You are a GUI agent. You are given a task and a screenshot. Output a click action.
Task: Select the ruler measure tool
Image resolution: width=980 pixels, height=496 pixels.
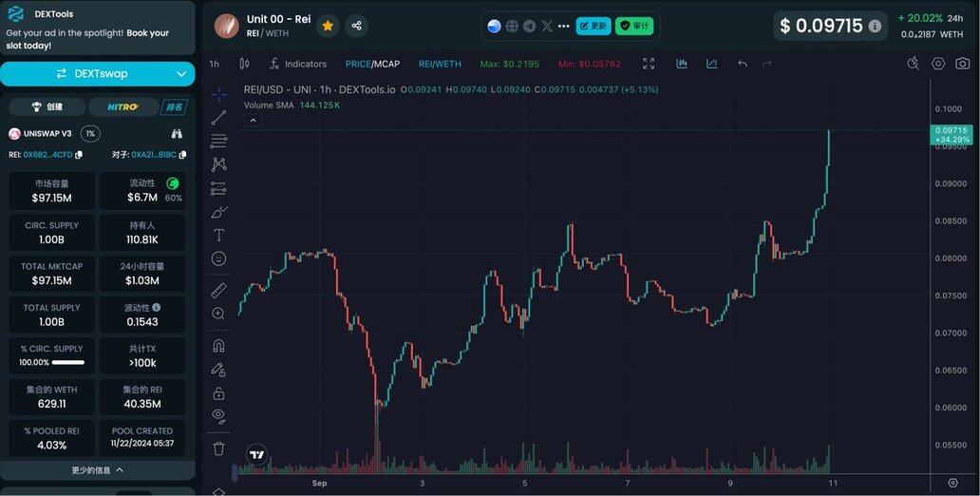[x=218, y=290]
